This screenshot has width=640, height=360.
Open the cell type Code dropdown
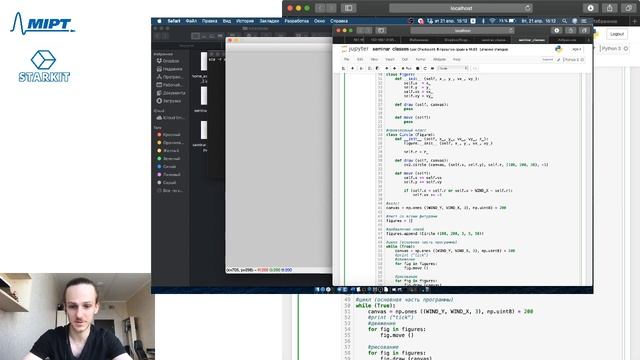coord(453,68)
